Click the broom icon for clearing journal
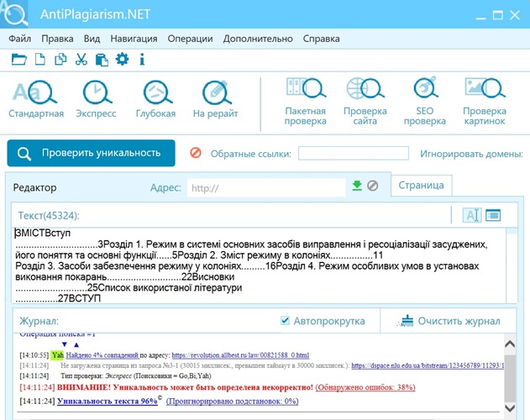Image resolution: width=530 pixels, height=420 pixels. click(406, 321)
